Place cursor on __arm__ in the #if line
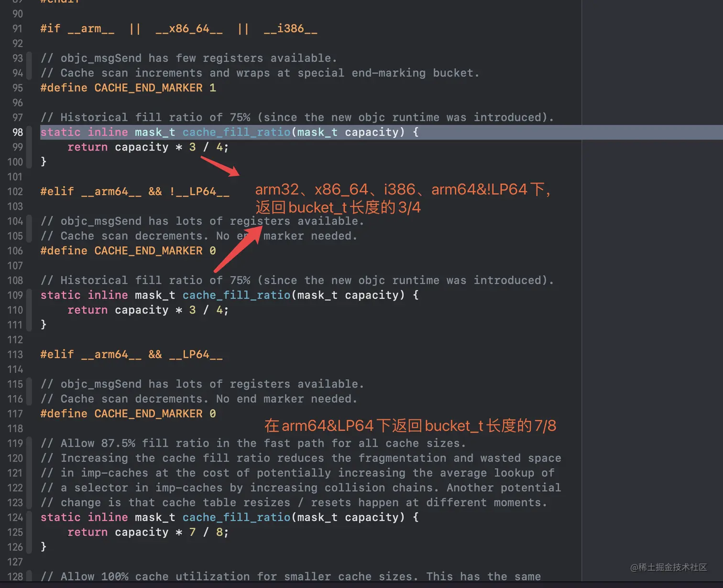This screenshot has height=588, width=723. 91,29
